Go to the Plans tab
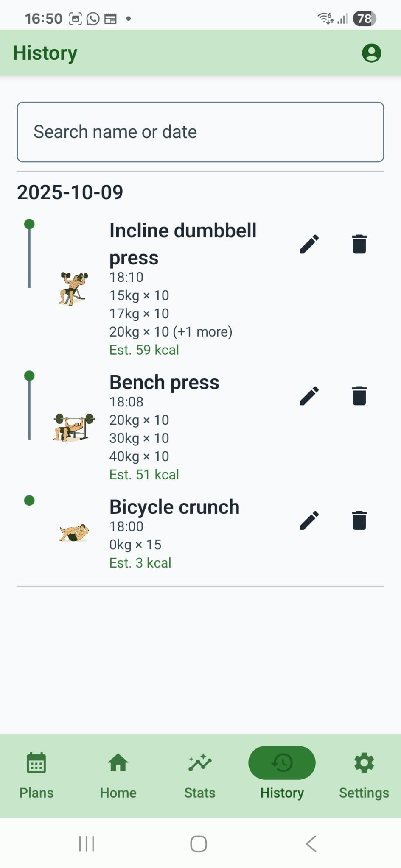The image size is (401, 868). 36,775
